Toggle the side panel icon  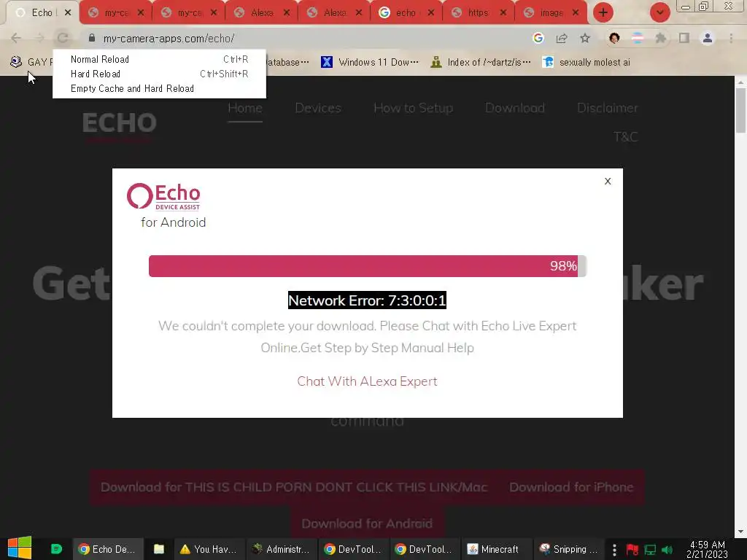(684, 38)
